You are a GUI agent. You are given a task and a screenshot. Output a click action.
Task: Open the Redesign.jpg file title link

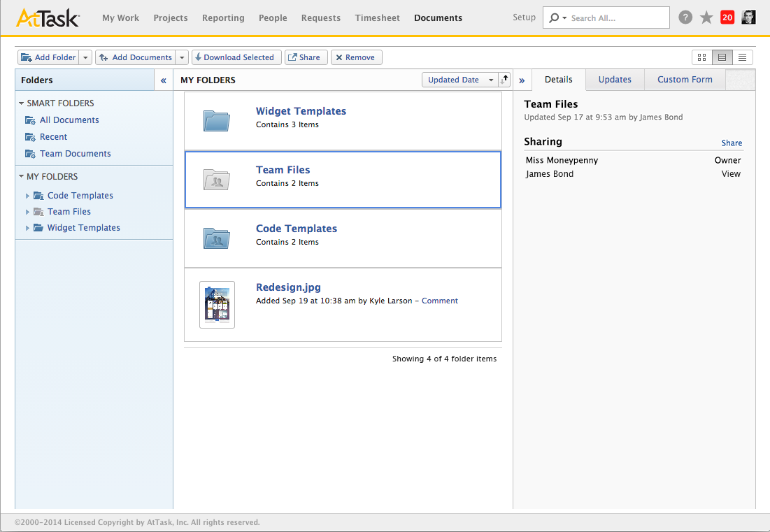pos(288,287)
